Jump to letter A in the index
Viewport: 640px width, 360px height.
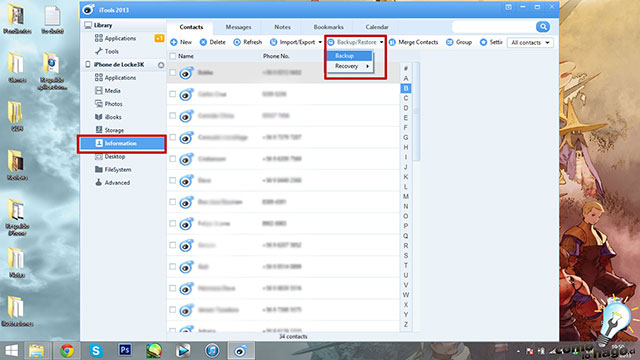click(x=406, y=78)
